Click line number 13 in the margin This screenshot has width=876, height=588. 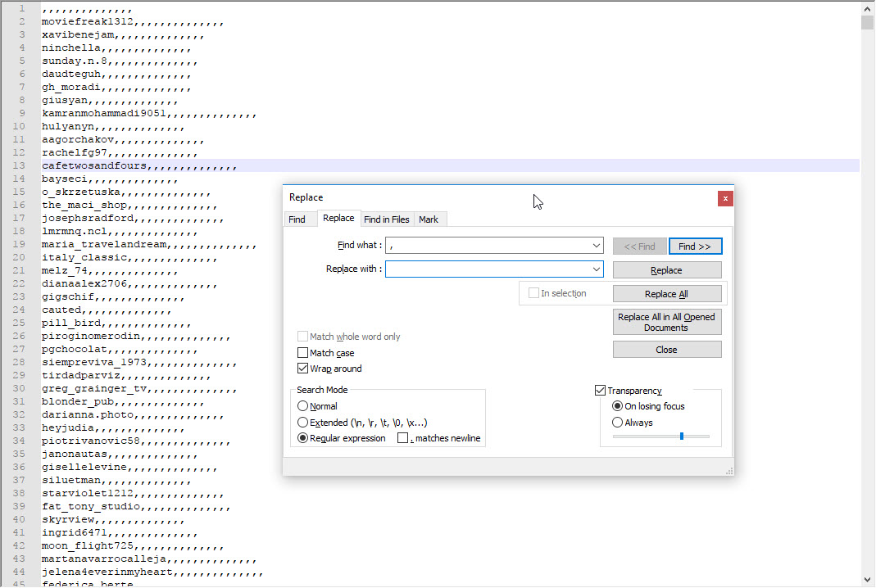18,165
